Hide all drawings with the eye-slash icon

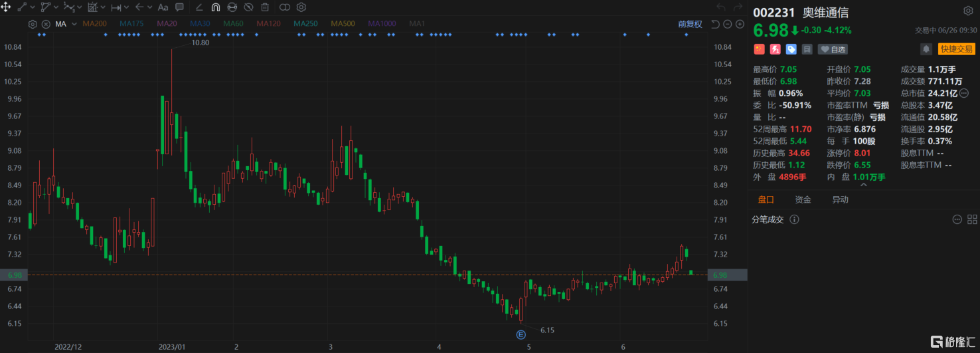pos(248,7)
